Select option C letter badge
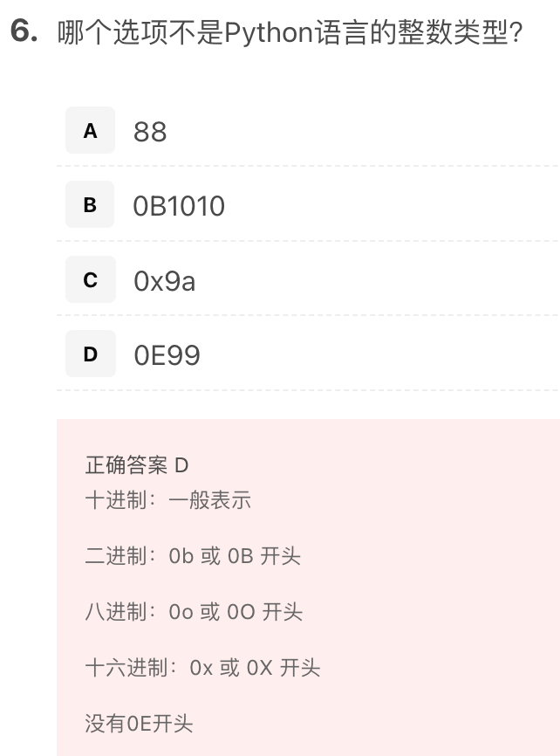Viewport: 560px width, 756px height. coord(90,280)
